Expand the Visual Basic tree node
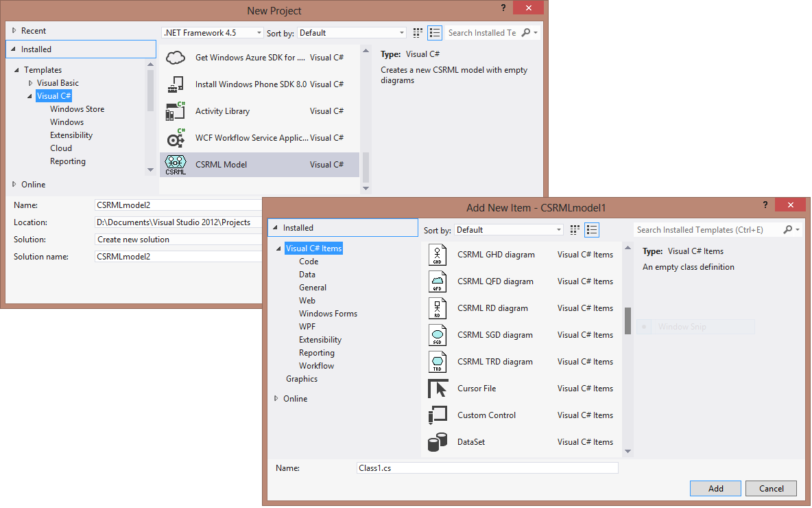Image resolution: width=812 pixels, height=508 pixels. pos(31,83)
